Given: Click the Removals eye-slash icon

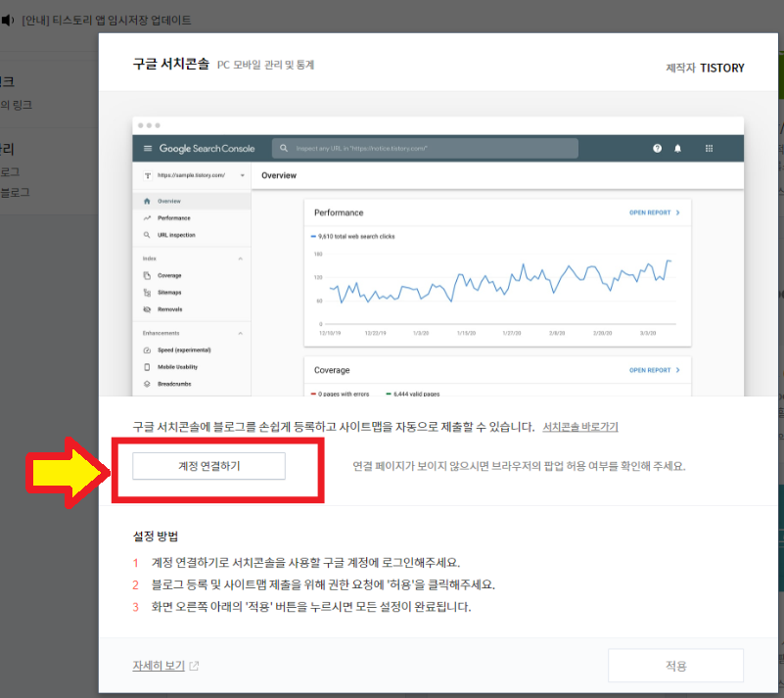Looking at the screenshot, I should (x=147, y=309).
